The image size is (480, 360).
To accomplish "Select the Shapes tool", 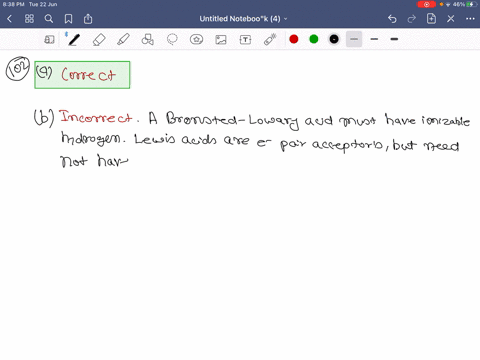I will click(x=148, y=40).
